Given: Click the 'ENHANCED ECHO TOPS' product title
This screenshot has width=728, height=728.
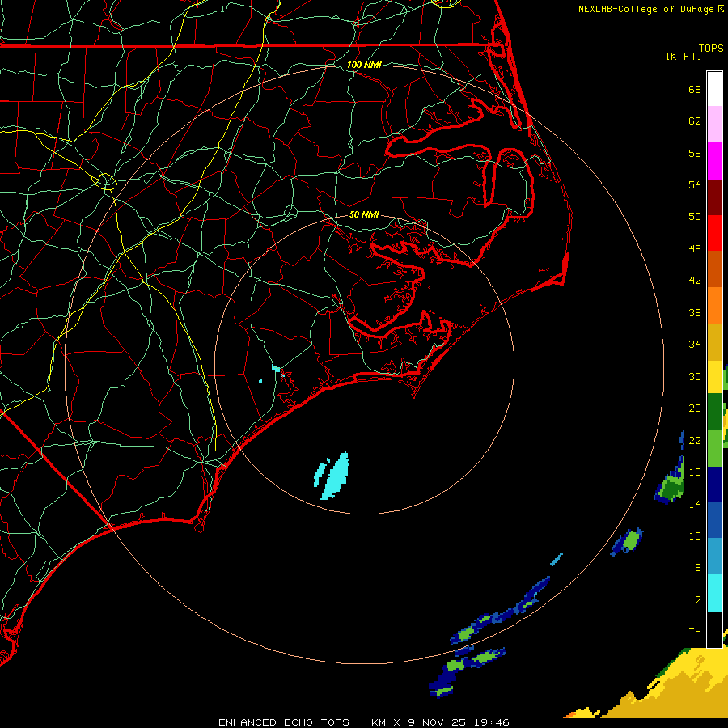Looking at the screenshot, I should [x=284, y=722].
